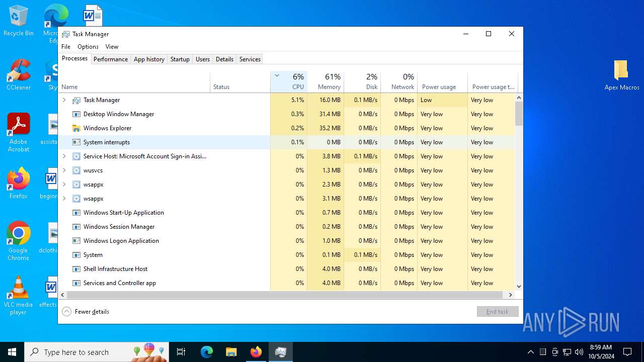The height and width of the screenshot is (362, 644).
Task: Click the Start button
Action: click(x=12, y=352)
